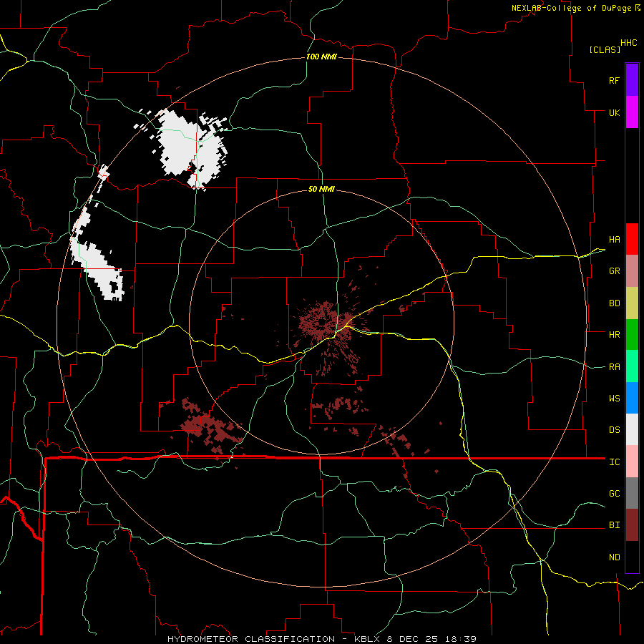The width and height of the screenshot is (644, 644).
Task: Pick the RA mint legend swatch
Action: pyautogui.click(x=632, y=366)
